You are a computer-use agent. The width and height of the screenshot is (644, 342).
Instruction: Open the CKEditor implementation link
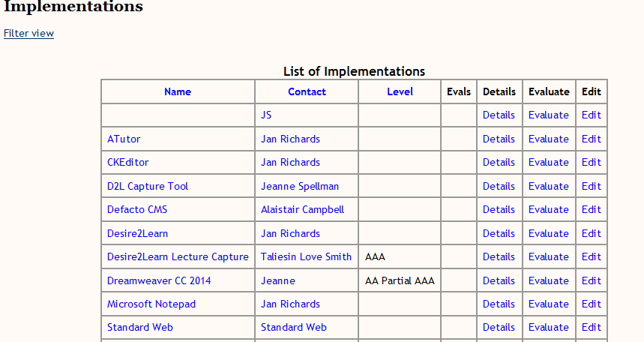(x=128, y=162)
